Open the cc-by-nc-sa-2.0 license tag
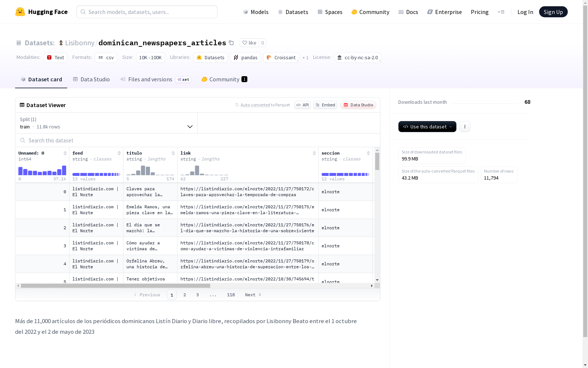This screenshot has height=368, width=588. (x=358, y=57)
